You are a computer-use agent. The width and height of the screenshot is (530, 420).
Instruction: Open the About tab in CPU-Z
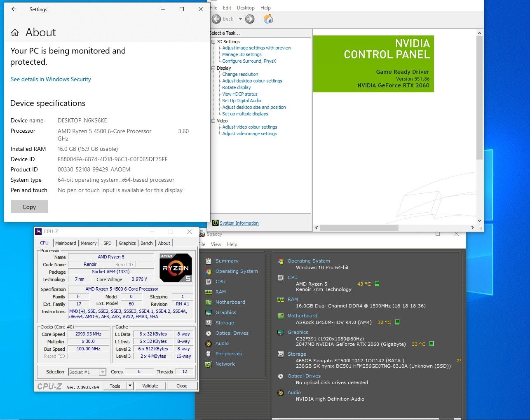(164, 243)
